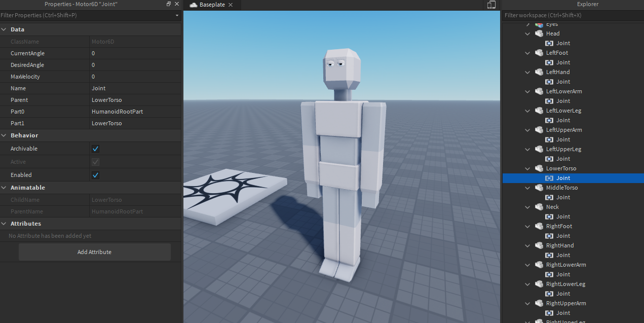Click the float window icon on Properties titlebar
Viewport: 644px width, 323px height.
[x=167, y=4]
